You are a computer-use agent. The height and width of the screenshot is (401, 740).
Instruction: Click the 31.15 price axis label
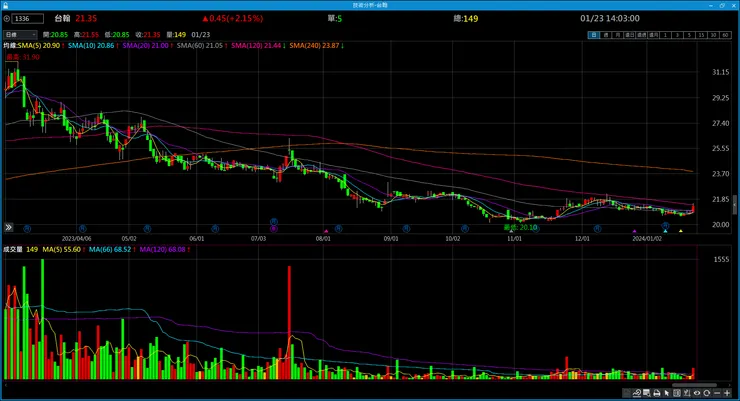pyautogui.click(x=721, y=72)
